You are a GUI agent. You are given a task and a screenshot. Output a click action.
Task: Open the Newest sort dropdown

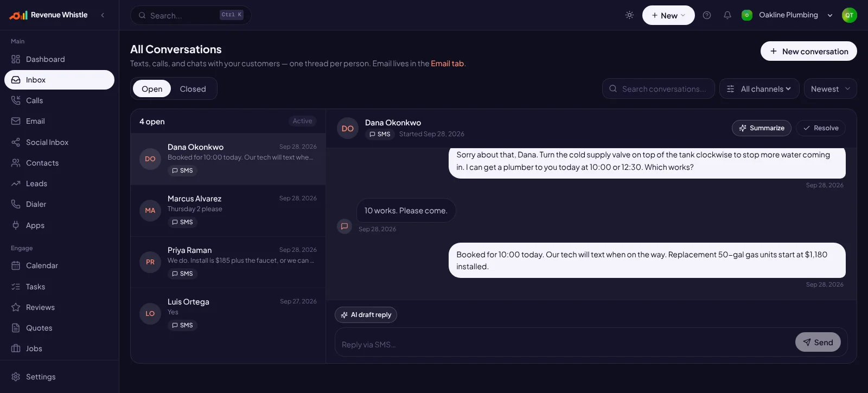[831, 88]
